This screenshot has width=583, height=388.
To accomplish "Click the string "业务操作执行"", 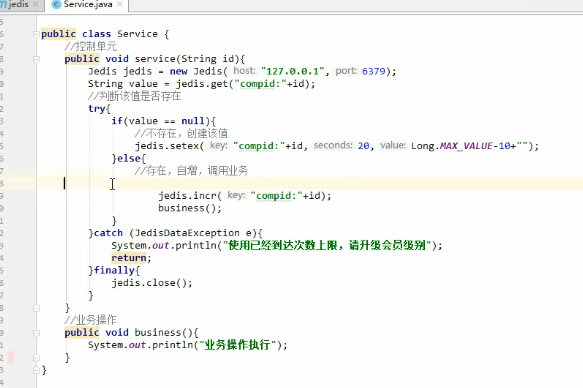I will tap(238, 345).
